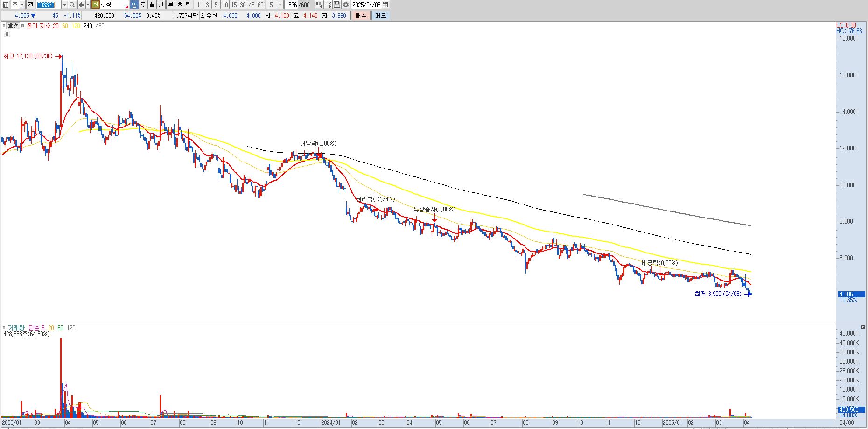Image resolution: width=868 pixels, height=429 pixels.
Task: Click the data grid icon under 후성 label
Action: (x=7, y=34)
